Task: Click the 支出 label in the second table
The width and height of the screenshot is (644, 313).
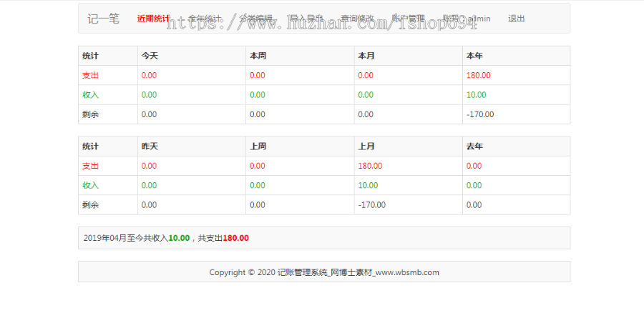Action: pyautogui.click(x=90, y=166)
